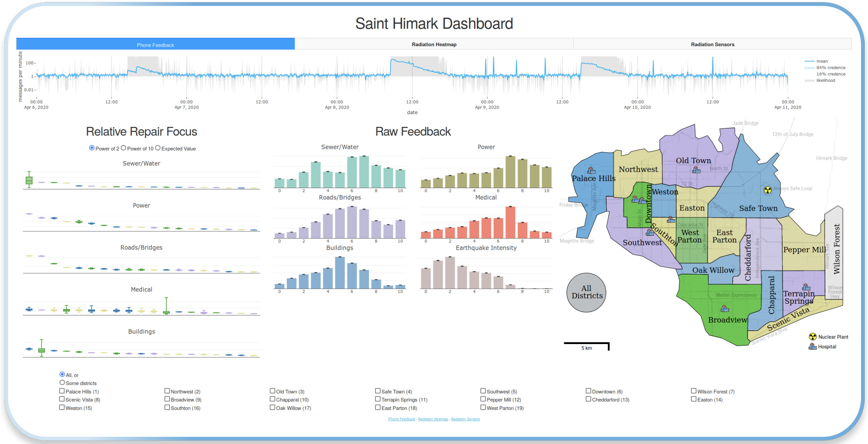Check the Cheddarford (13) checkbox

589,399
